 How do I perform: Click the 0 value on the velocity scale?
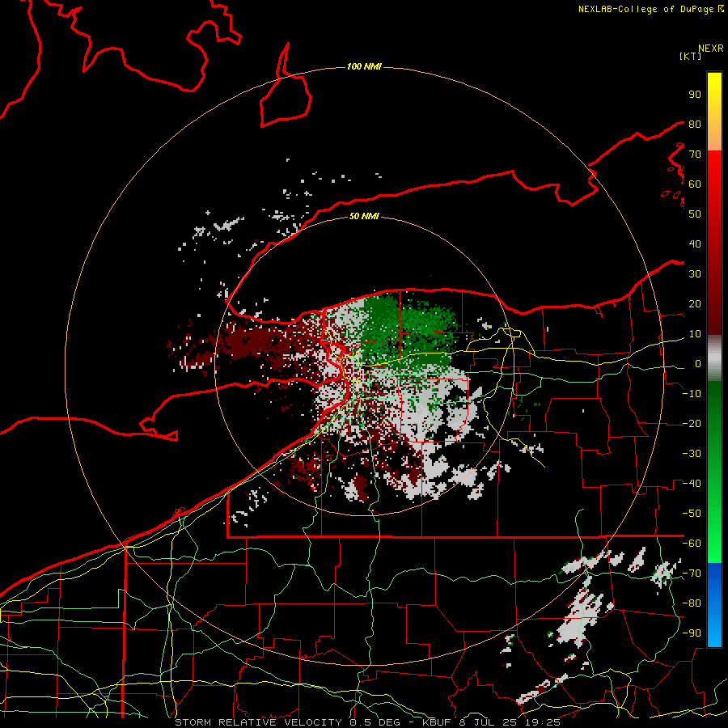pyautogui.click(x=698, y=364)
